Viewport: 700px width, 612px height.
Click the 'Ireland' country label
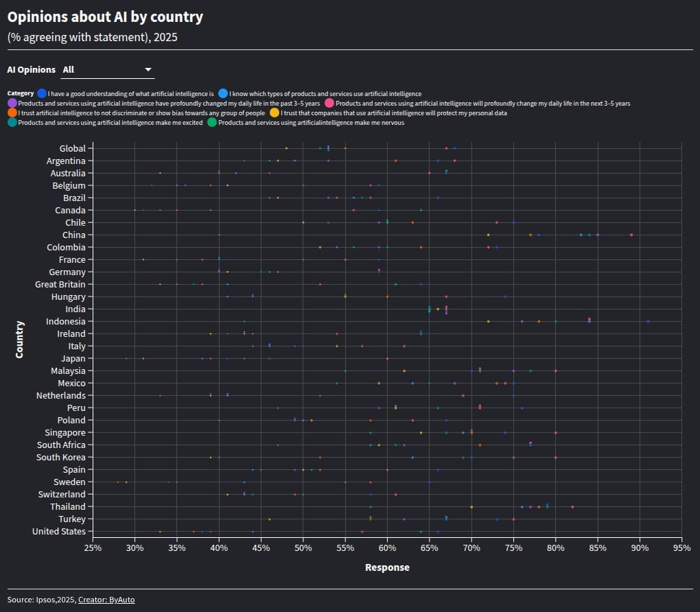point(71,333)
